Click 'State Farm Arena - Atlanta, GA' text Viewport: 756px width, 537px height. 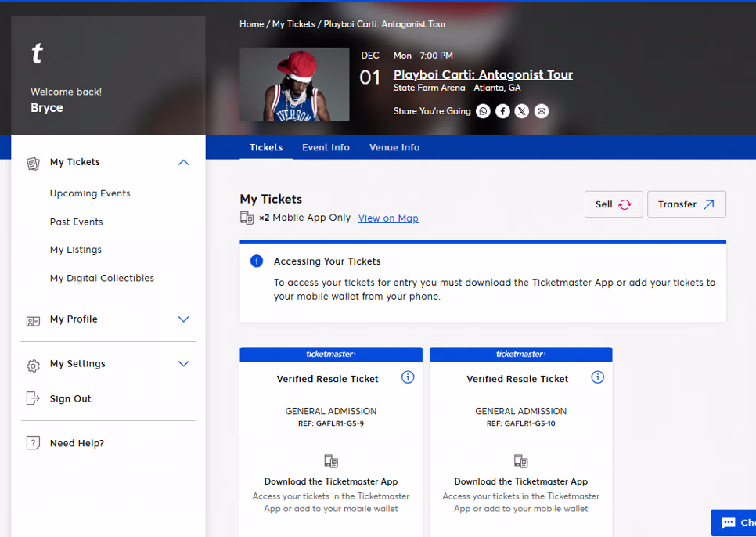coord(456,88)
